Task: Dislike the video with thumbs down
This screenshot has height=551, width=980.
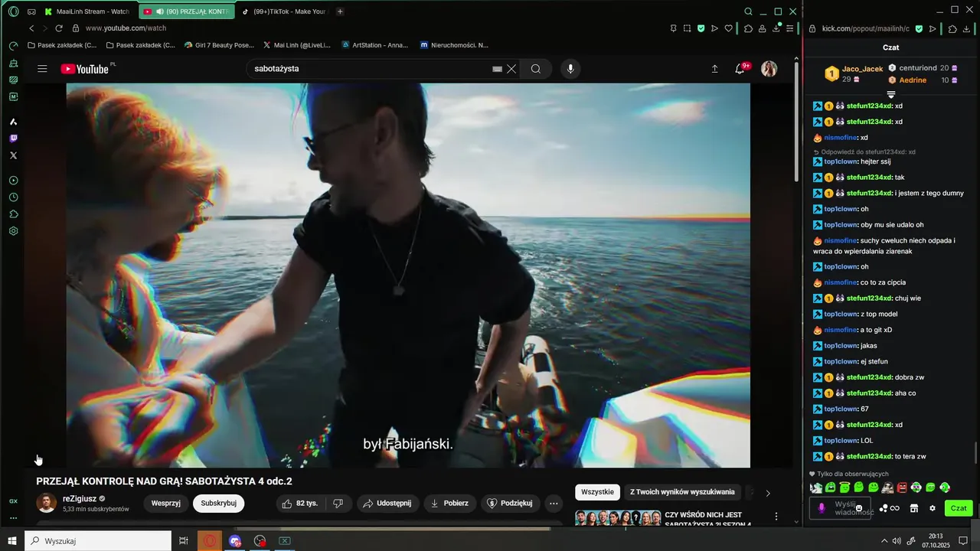Action: coord(338,504)
